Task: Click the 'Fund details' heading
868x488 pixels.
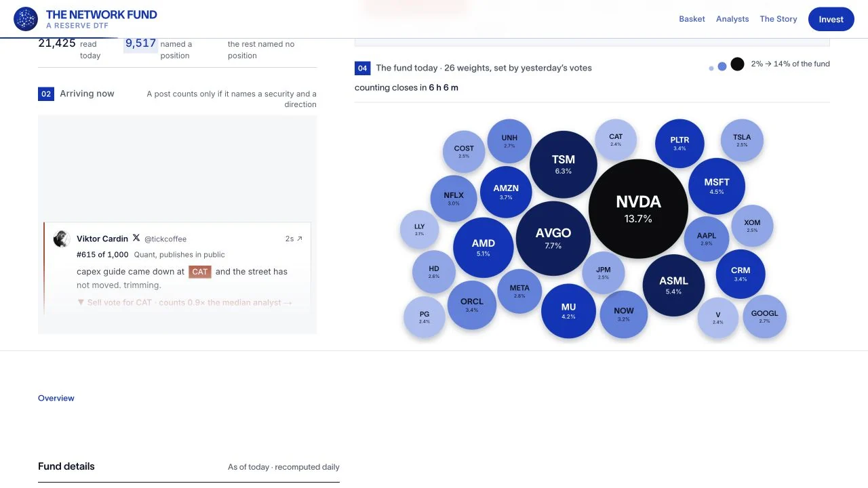Action: [66, 466]
